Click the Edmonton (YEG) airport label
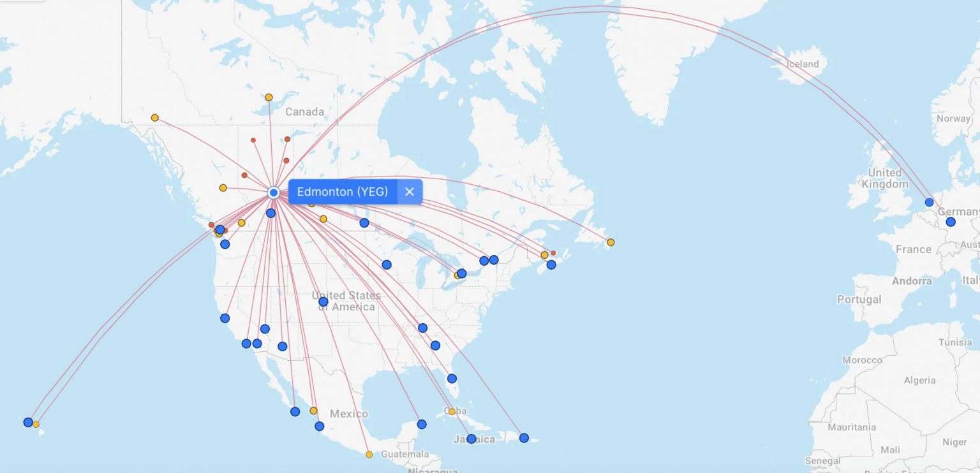The width and height of the screenshot is (980, 473). (x=343, y=192)
